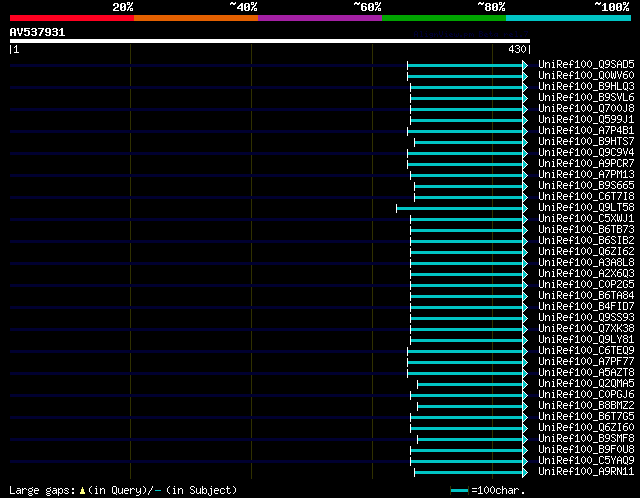Open the UniRef100_Q9LT58 entry
Image resolution: width=640 pixels, height=498 pixels.
click(586, 208)
